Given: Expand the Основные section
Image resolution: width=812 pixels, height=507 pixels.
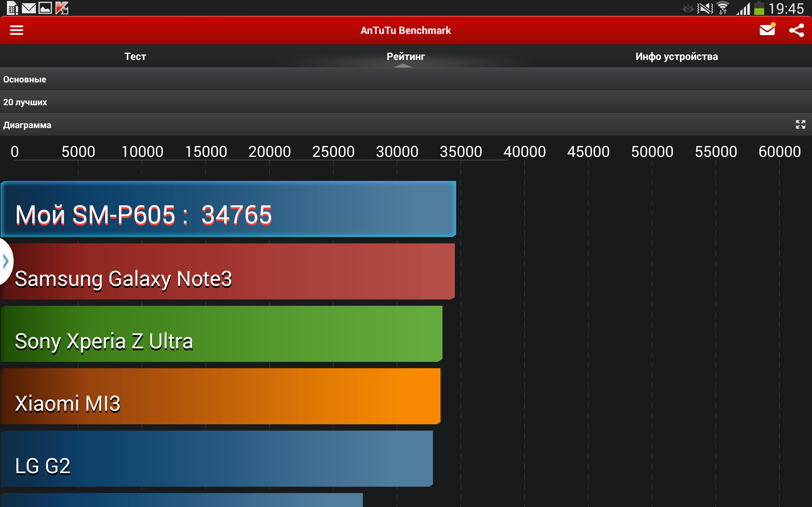Looking at the screenshot, I should click(x=25, y=80).
